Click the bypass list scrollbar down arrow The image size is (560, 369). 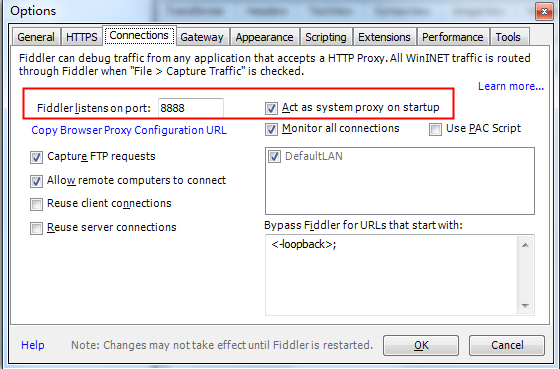pyautogui.click(x=525, y=306)
